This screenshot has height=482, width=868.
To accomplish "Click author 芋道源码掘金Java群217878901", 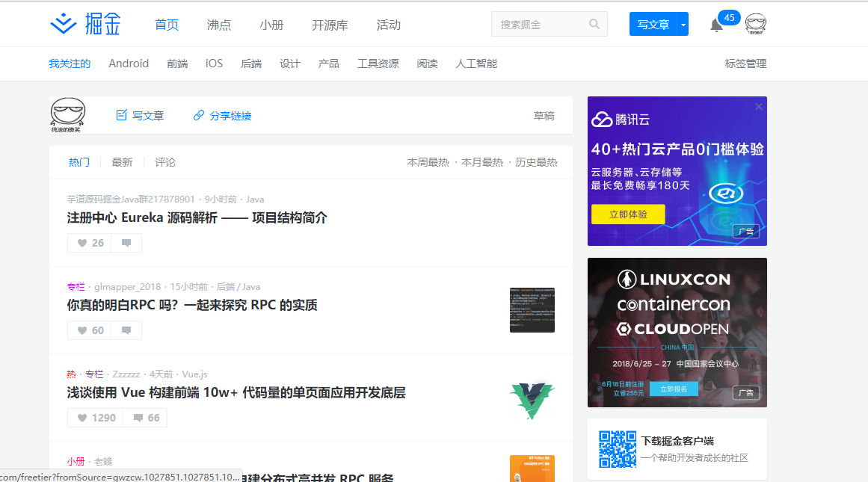I will [x=131, y=200].
